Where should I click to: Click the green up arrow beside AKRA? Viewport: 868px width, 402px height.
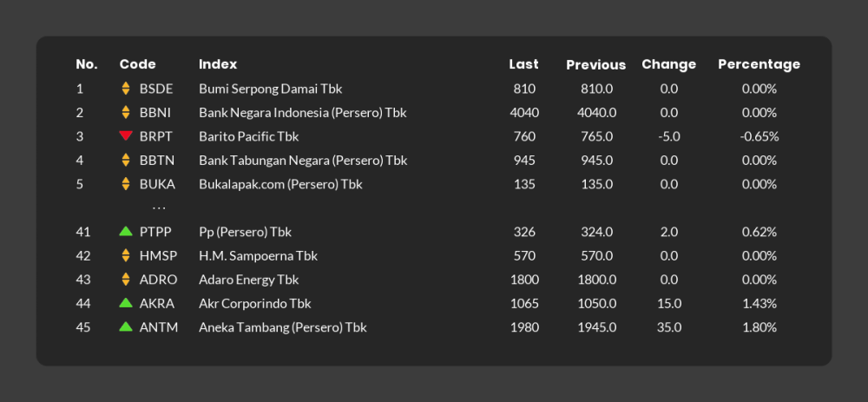[126, 303]
